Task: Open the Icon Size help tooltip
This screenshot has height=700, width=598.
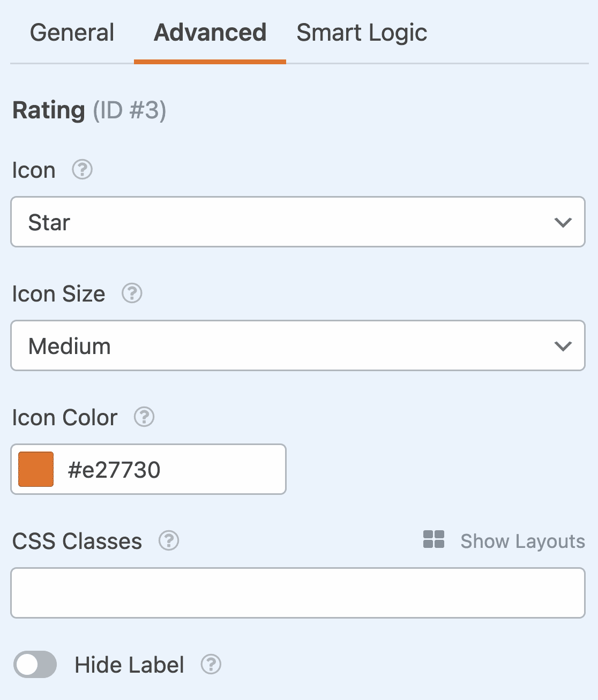Action: 131,293
